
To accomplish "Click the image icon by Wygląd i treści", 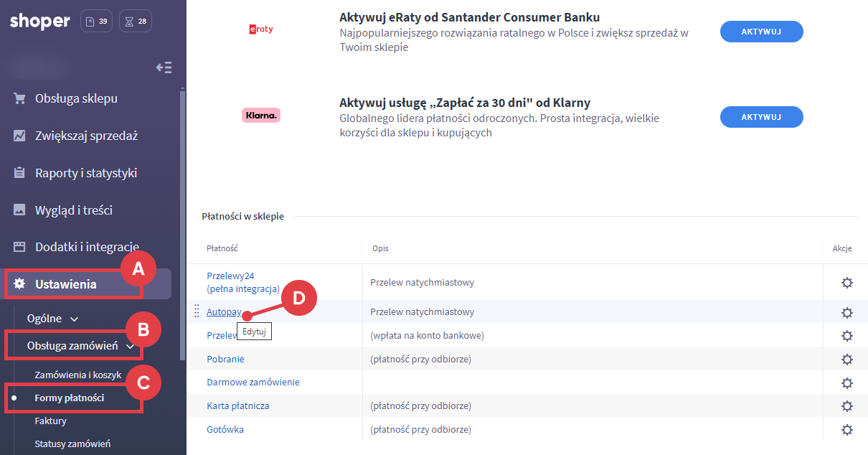I will pos(19,210).
